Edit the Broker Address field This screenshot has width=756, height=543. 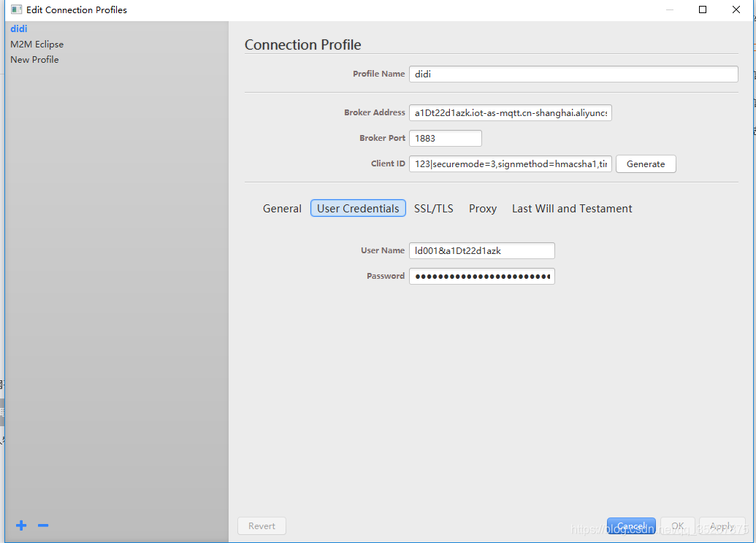tap(510, 112)
